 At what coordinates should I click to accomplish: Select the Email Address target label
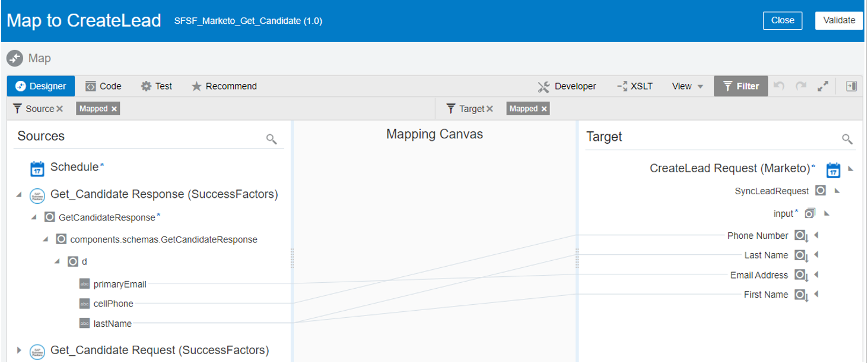[759, 275]
